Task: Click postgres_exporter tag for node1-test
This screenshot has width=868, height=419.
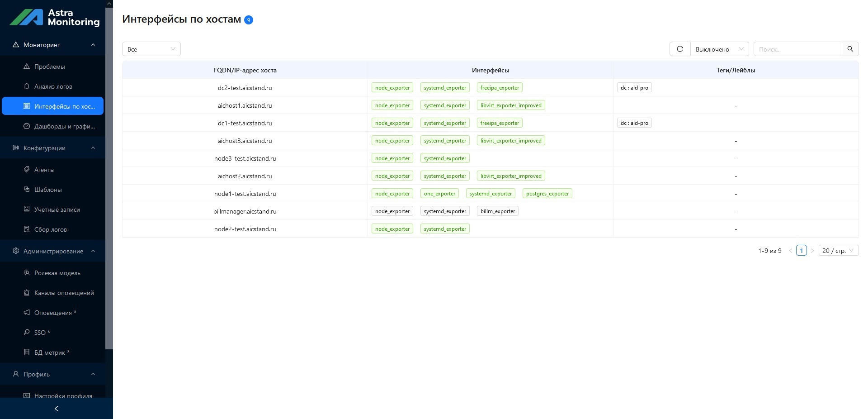Action: coord(547,194)
